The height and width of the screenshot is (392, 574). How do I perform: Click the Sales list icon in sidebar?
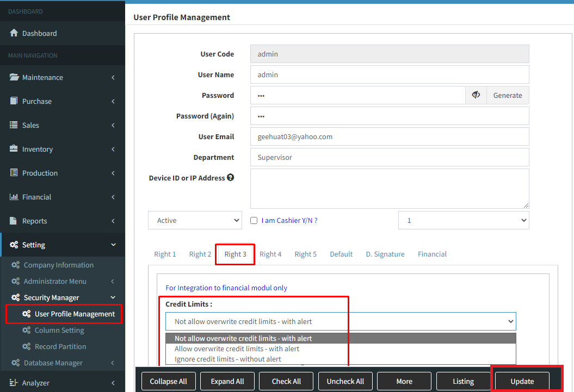(x=14, y=125)
